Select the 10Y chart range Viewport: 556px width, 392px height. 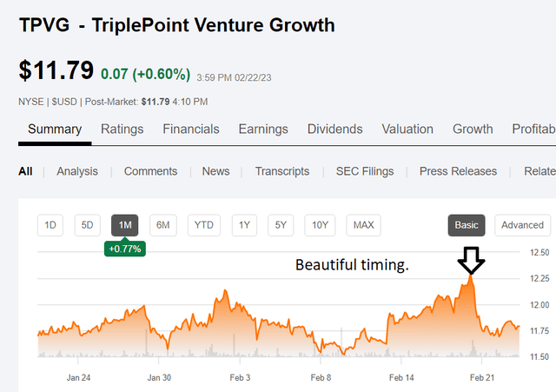tap(321, 225)
